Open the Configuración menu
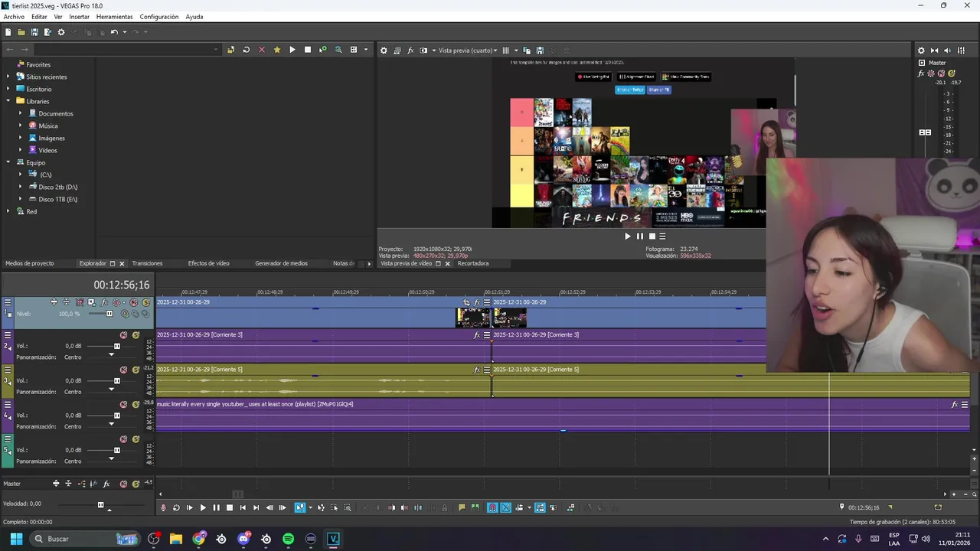The image size is (980, 551). pyautogui.click(x=159, y=17)
